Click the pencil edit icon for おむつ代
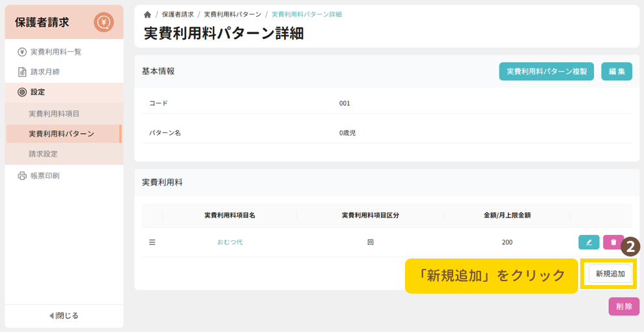Image resolution: width=644 pixels, height=332 pixels. pyautogui.click(x=589, y=242)
